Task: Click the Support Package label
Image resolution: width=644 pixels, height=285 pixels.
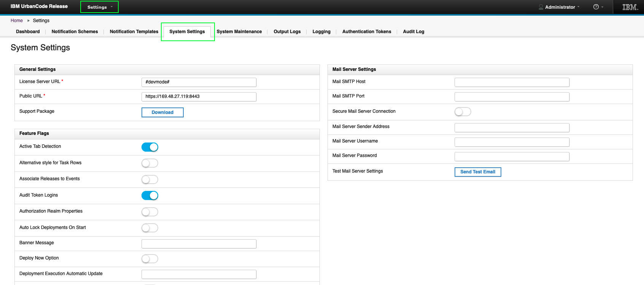Action: 37,111
